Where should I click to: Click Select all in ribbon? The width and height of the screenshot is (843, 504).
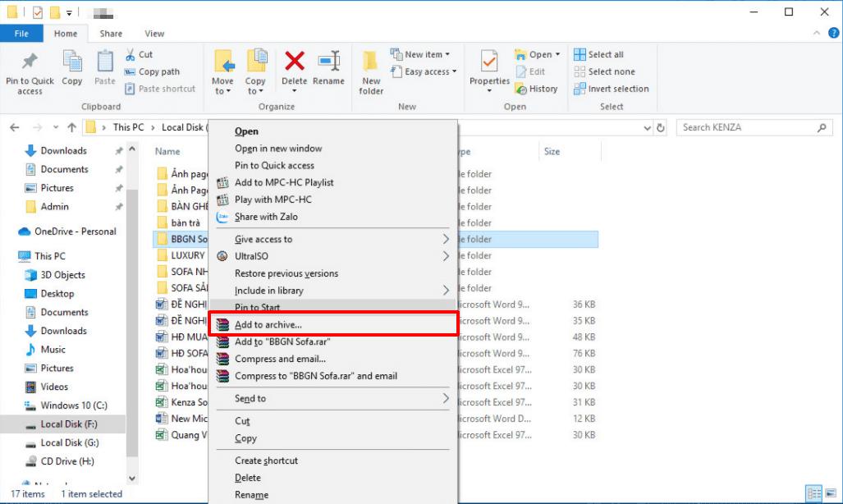(x=598, y=54)
